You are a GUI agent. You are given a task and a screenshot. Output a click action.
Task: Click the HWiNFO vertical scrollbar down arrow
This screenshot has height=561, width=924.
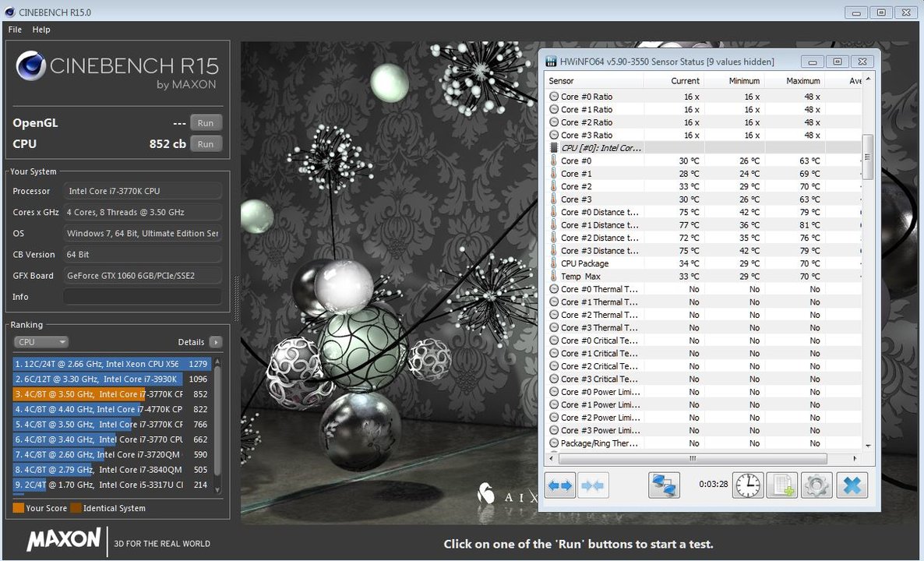(x=867, y=446)
